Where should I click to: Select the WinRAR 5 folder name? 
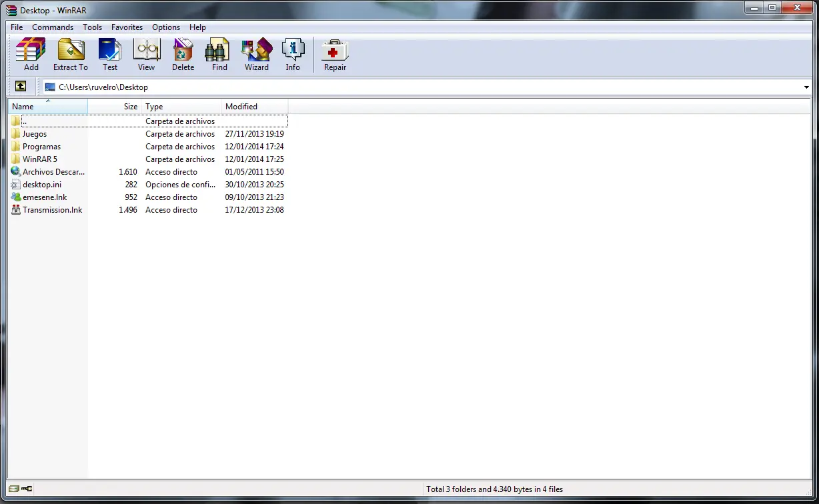[40, 159]
